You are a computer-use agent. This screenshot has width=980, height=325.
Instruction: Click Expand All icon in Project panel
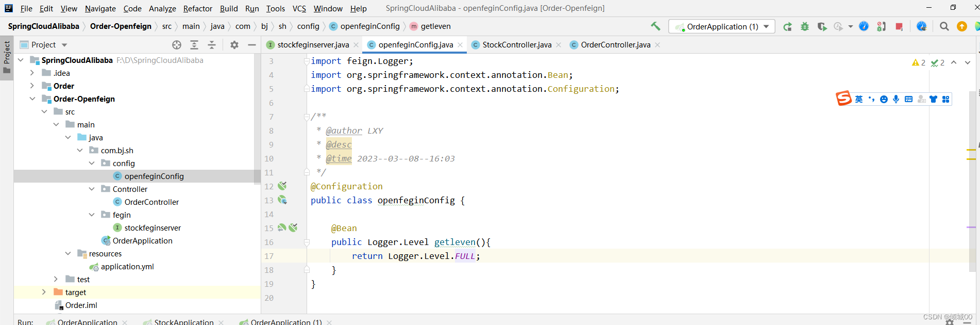[x=194, y=45]
